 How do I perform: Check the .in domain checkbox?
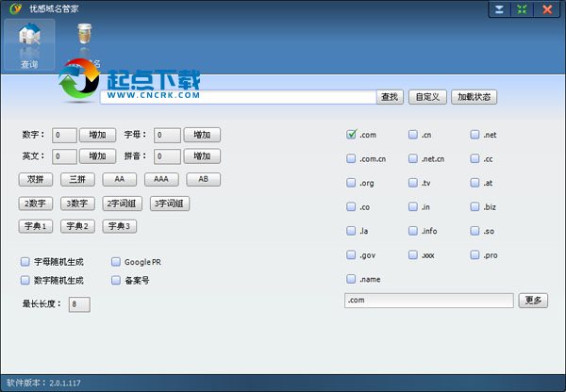[x=413, y=206]
